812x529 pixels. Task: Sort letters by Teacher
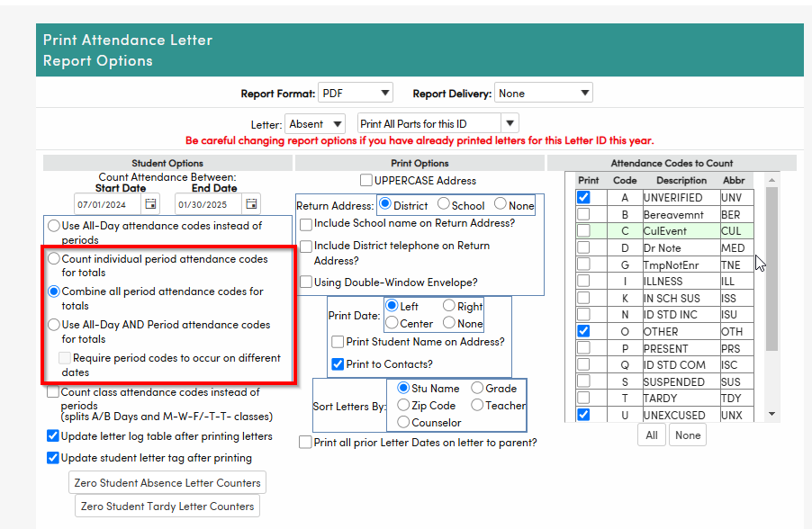pyautogui.click(x=477, y=405)
